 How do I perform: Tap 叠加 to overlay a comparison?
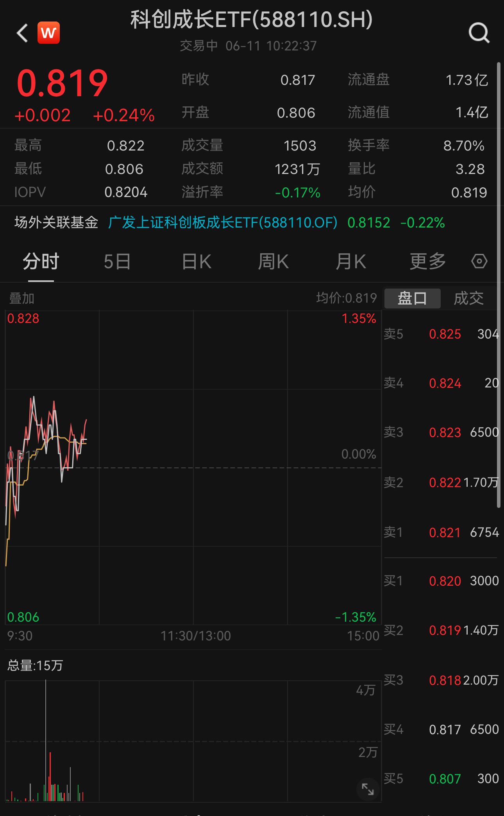(x=22, y=298)
